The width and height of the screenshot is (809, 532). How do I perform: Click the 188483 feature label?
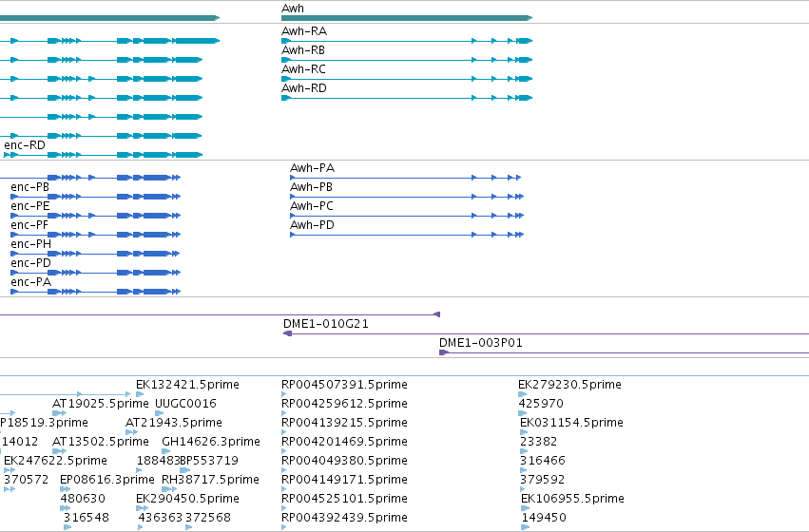pos(158,461)
